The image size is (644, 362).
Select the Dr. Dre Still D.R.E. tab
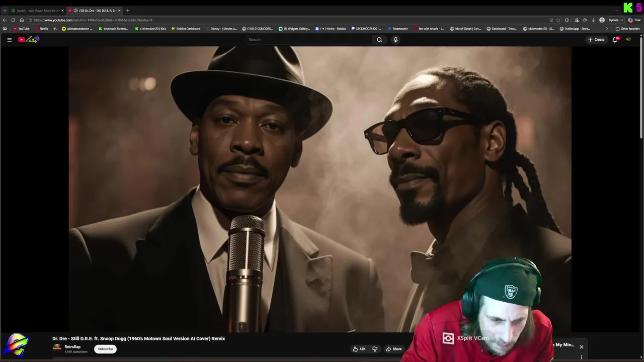[x=96, y=11]
